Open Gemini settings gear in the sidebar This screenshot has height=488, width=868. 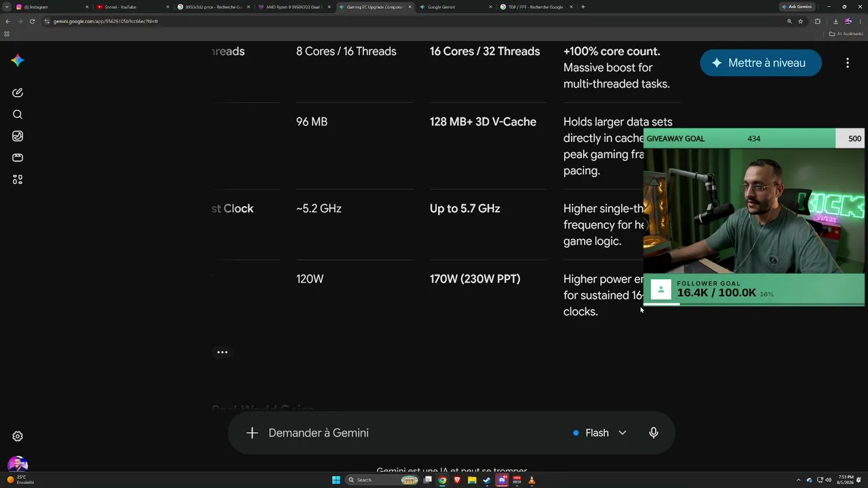coord(18,436)
